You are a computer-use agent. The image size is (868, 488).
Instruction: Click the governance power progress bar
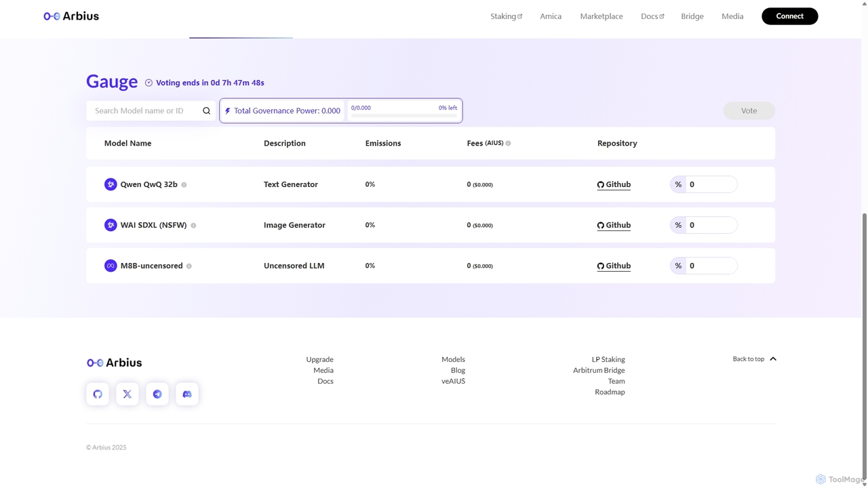(404, 115)
